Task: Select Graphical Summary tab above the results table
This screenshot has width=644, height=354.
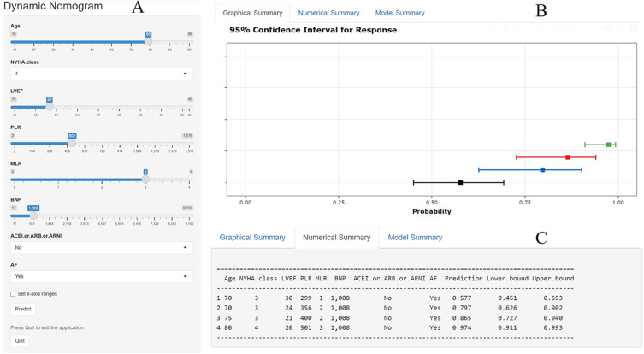Action: click(252, 237)
